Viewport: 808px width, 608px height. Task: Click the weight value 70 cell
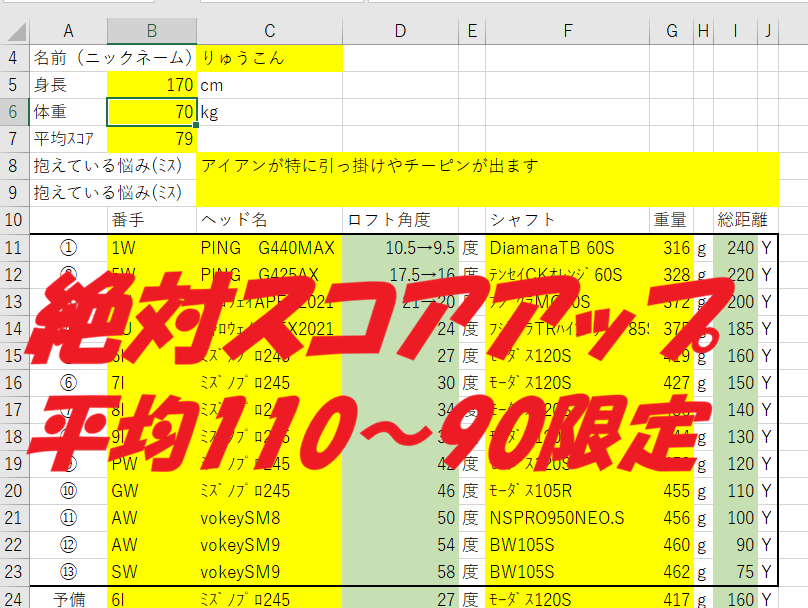pos(152,112)
